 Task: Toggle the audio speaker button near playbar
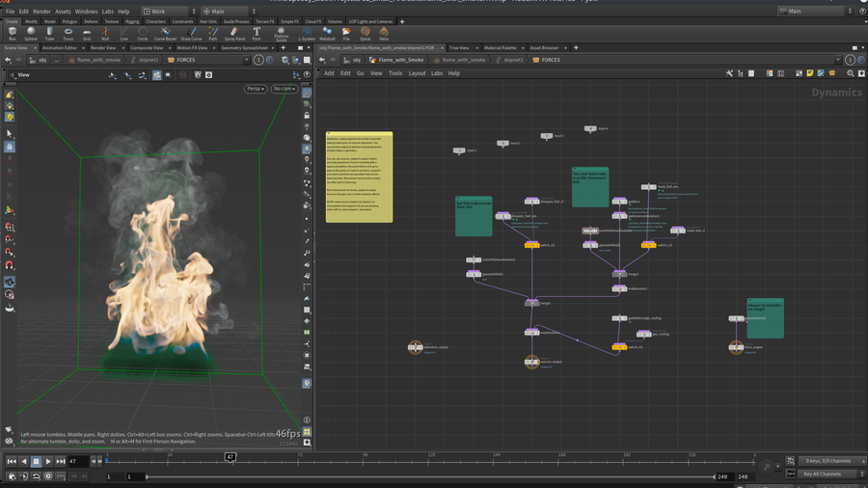[x=24, y=475]
